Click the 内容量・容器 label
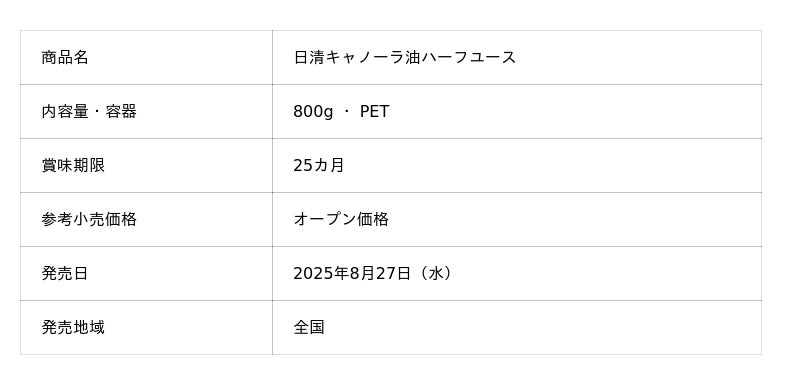The image size is (800, 385). [89, 112]
